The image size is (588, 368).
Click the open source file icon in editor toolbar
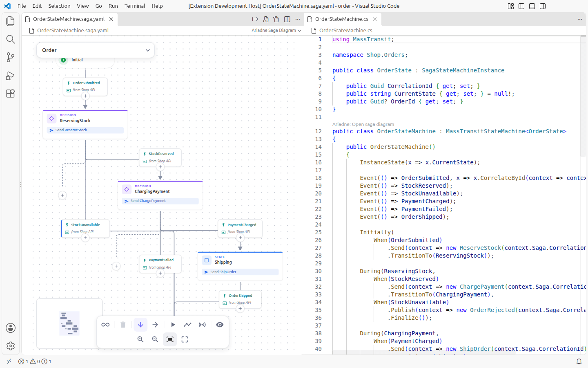[266, 19]
